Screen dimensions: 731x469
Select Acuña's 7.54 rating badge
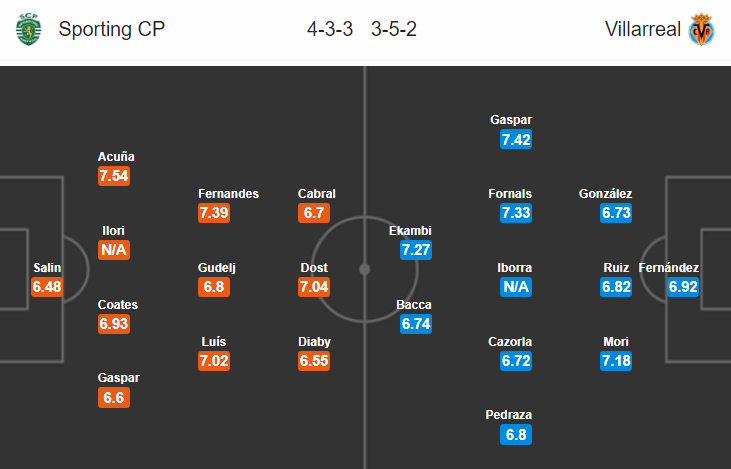114,176
